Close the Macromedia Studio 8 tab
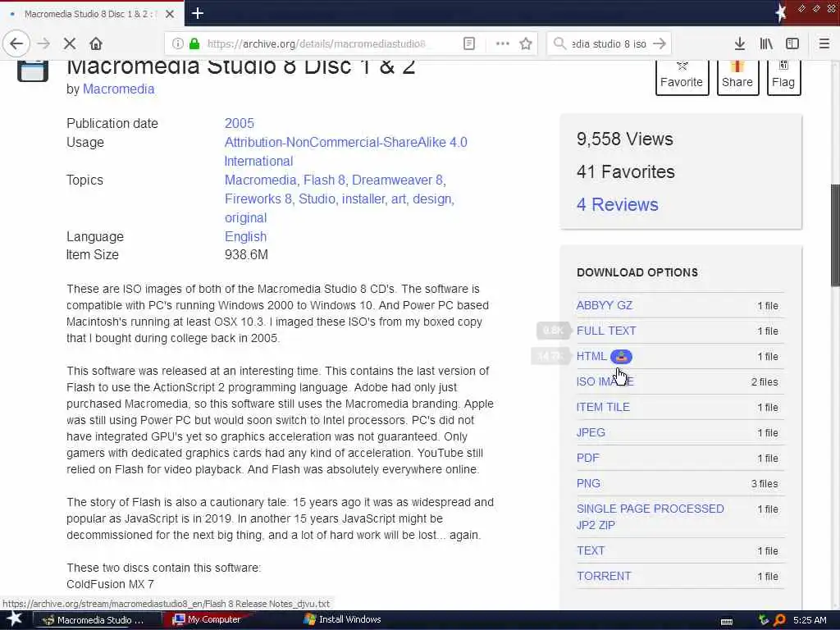The width and height of the screenshot is (840, 630). (x=170, y=14)
